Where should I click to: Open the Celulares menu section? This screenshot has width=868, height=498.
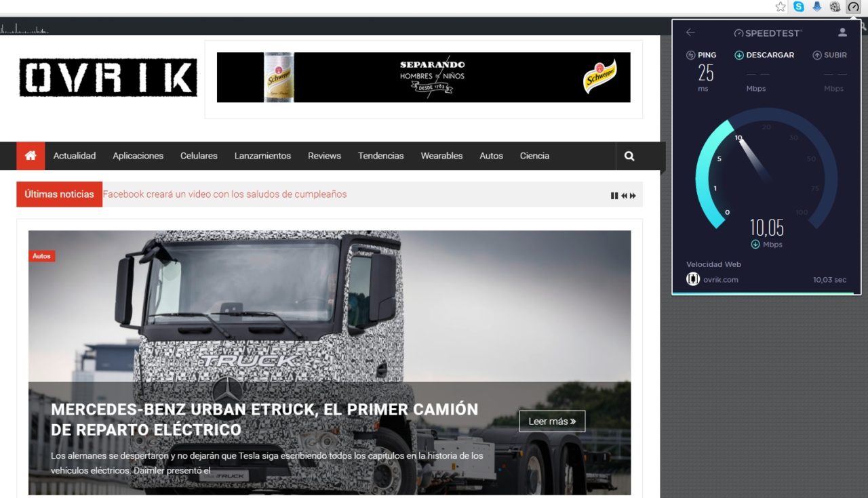click(x=199, y=156)
